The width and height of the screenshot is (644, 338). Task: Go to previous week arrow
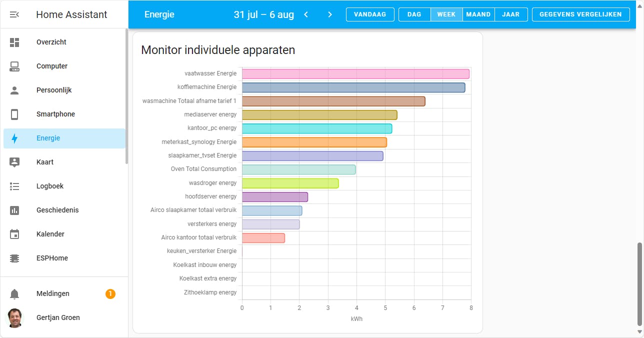click(306, 14)
